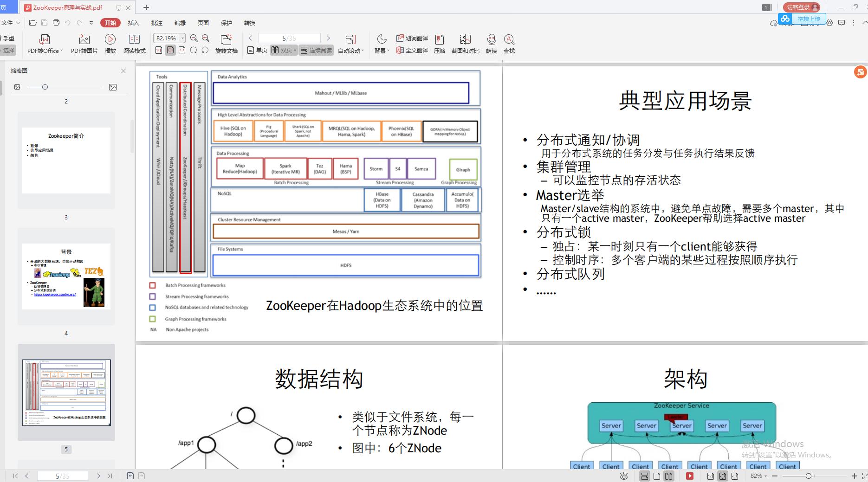Toggle 双页 two-page layout
This screenshot has height=482, width=868.
pyautogui.click(x=283, y=50)
